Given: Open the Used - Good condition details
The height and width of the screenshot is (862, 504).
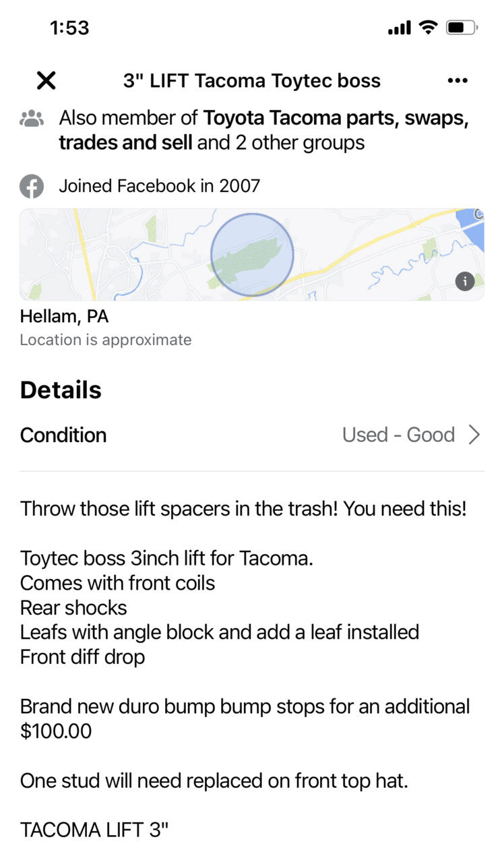Looking at the screenshot, I should coord(399,435).
